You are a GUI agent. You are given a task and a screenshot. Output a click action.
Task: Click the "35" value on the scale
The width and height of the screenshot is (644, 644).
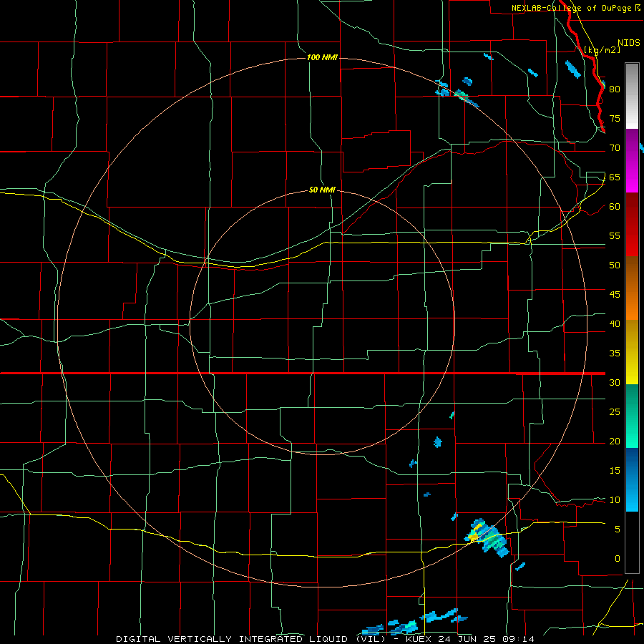[x=615, y=353]
